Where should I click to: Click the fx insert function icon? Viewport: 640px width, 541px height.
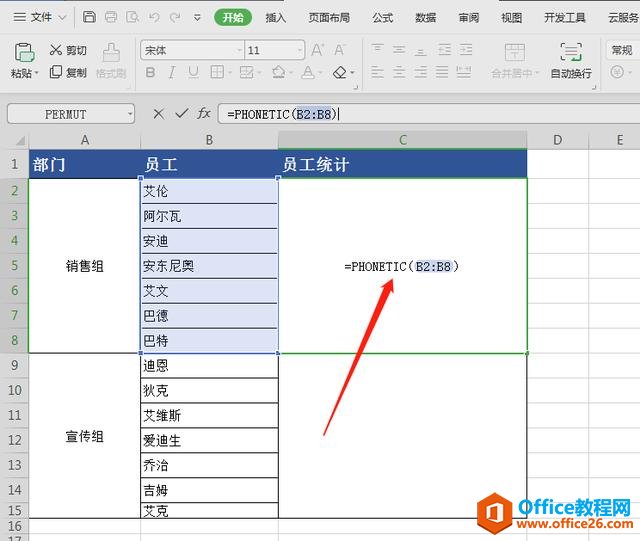(204, 114)
